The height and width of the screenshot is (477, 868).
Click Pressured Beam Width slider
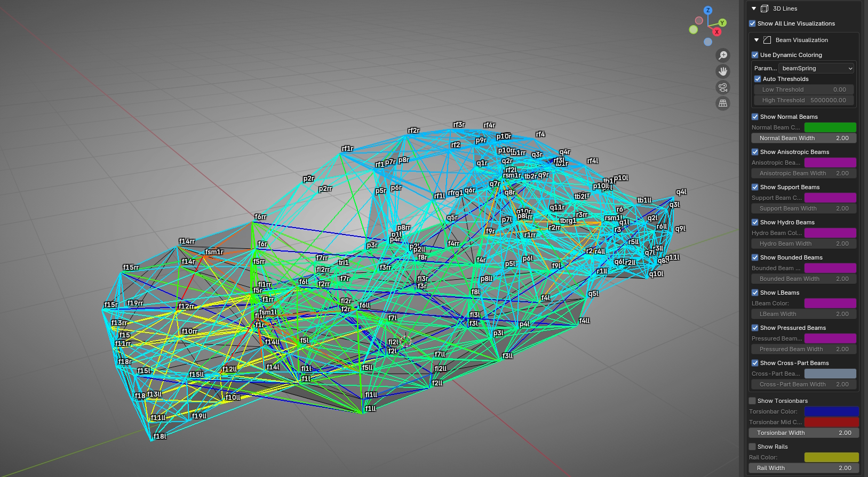click(x=804, y=349)
